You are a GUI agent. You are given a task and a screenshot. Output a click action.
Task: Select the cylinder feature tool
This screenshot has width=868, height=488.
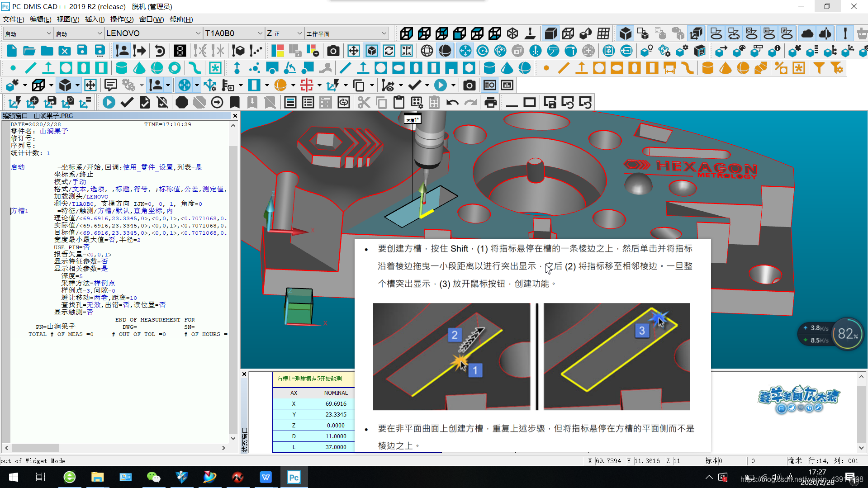coord(121,68)
